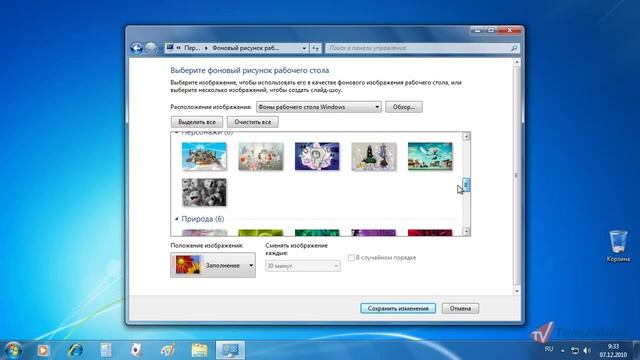Click the Отмена button
This screenshot has height=360, width=640.
point(460,309)
